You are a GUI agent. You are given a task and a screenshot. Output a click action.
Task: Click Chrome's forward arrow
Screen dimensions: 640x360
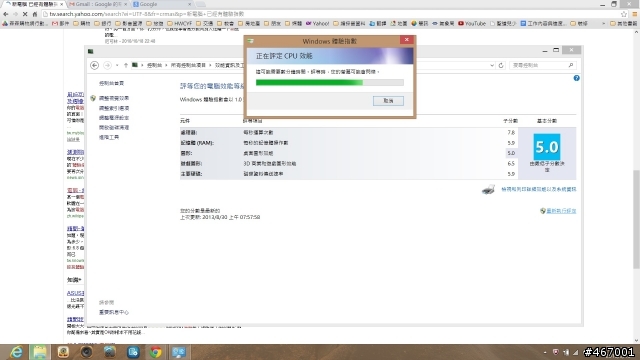click(15, 14)
